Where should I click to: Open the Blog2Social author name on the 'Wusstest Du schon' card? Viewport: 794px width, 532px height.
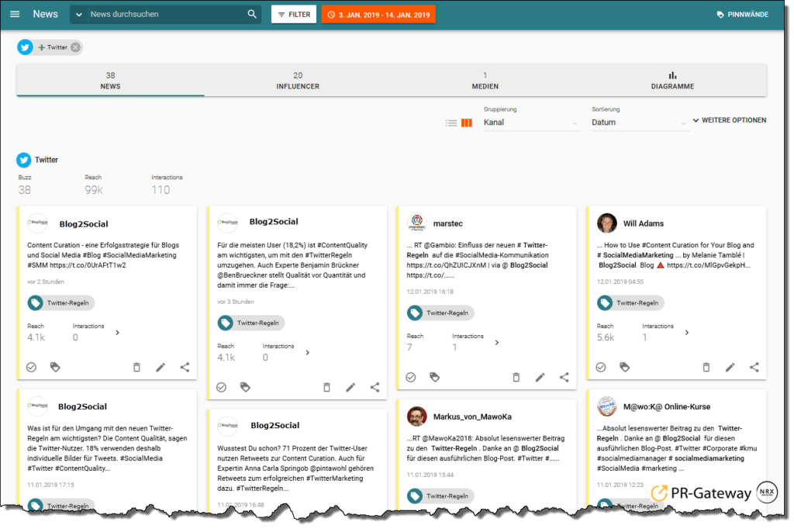click(275, 426)
